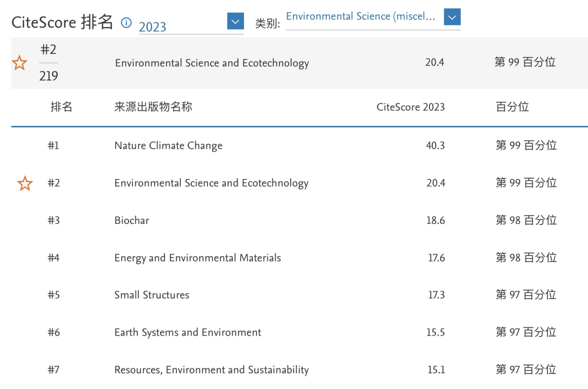Open the Environmental Science (miscellaneous) category selector
Image resolution: width=588 pixels, height=389 pixels.
(362, 16)
